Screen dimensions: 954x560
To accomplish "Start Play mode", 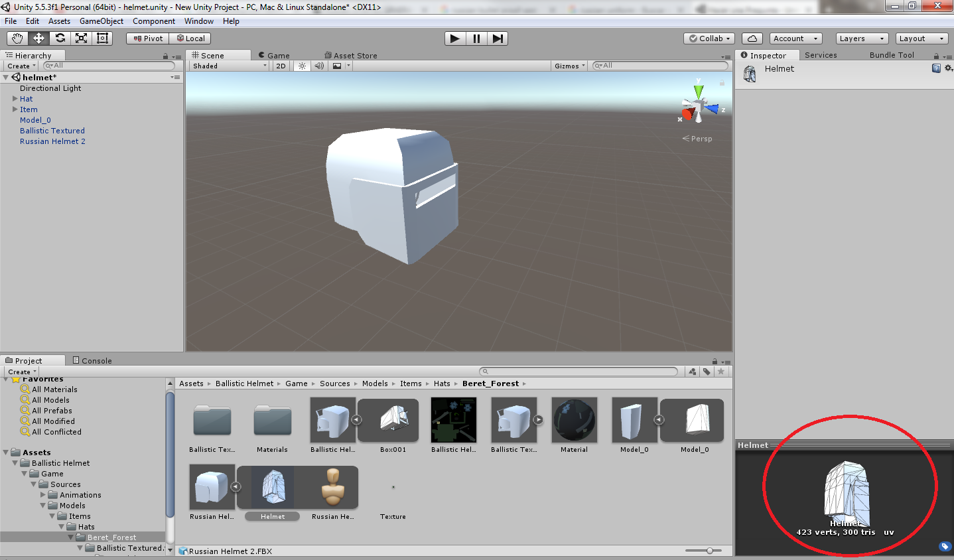I will pyautogui.click(x=455, y=38).
